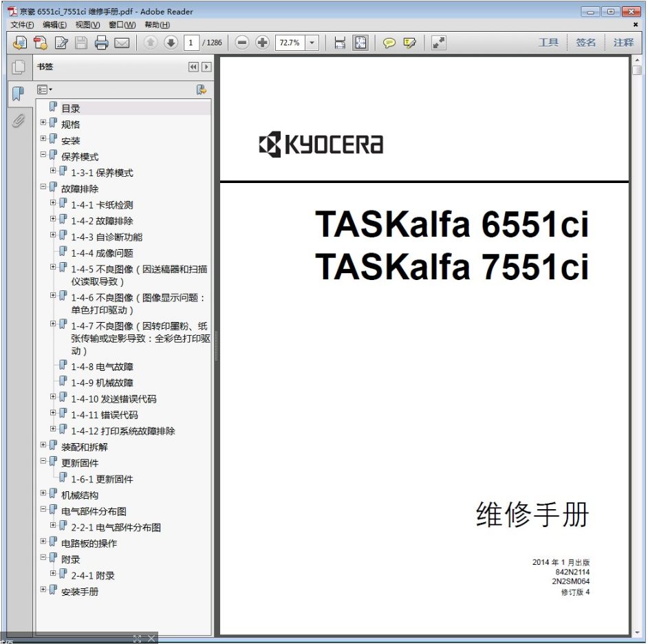Expand the 1-4-11 错误代码 bookmark
This screenshot has width=648, height=644.
pyautogui.click(x=53, y=413)
